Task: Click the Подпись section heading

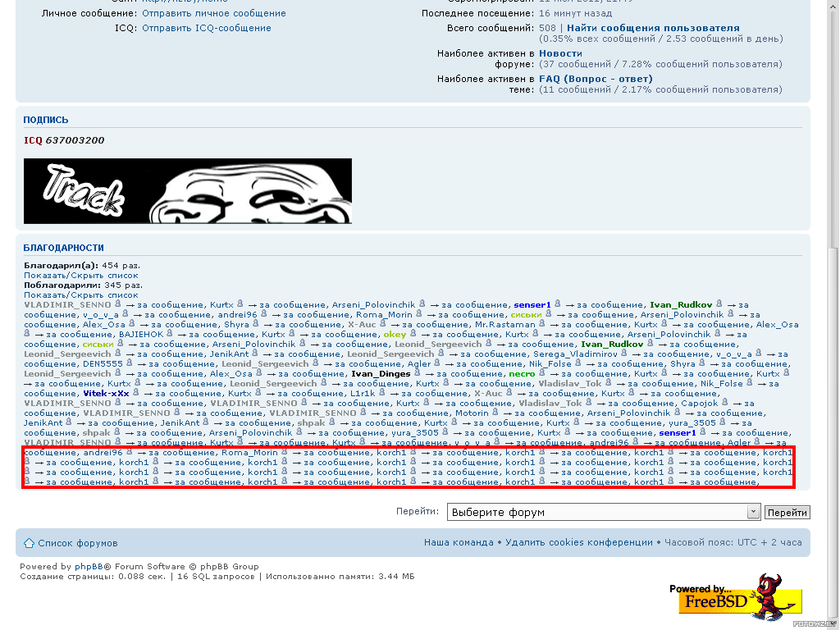Action: point(46,120)
